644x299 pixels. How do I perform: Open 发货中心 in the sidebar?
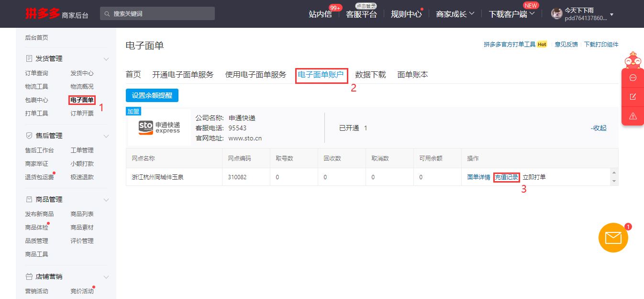point(82,73)
